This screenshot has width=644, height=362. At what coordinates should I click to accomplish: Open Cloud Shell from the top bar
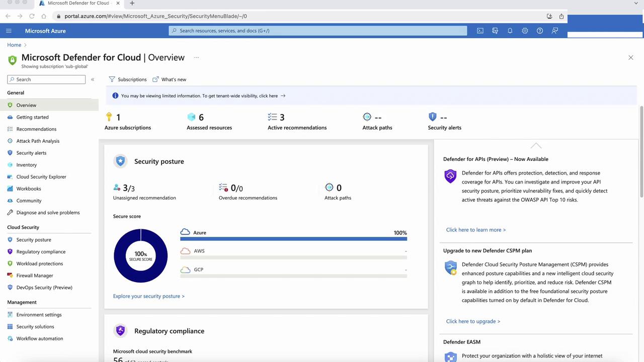[480, 31]
